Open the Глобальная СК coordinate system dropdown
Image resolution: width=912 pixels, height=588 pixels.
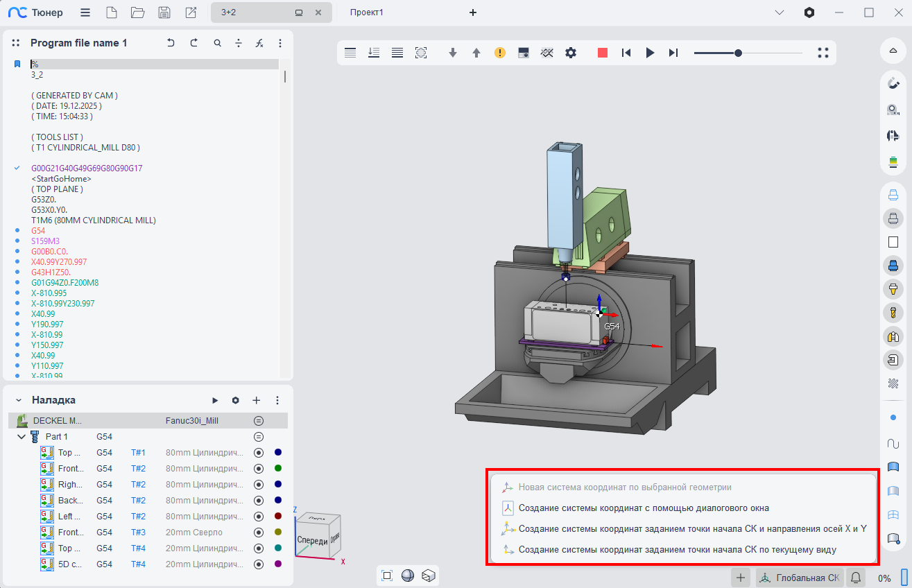pyautogui.click(x=800, y=577)
